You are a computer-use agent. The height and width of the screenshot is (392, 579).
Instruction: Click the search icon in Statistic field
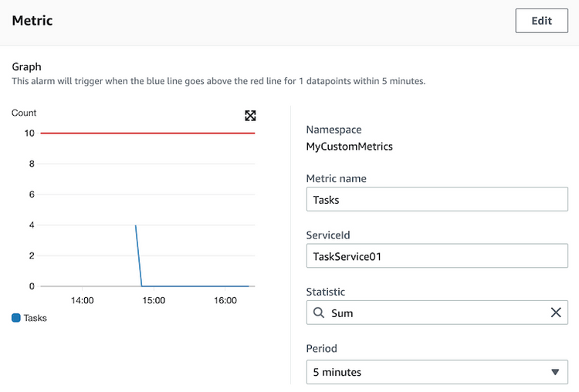(319, 313)
